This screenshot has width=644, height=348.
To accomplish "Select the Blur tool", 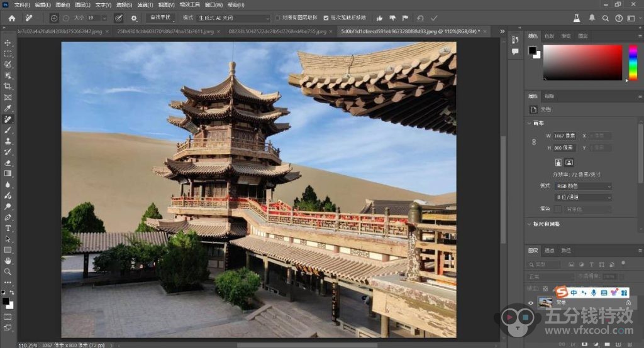I will pos(8,184).
